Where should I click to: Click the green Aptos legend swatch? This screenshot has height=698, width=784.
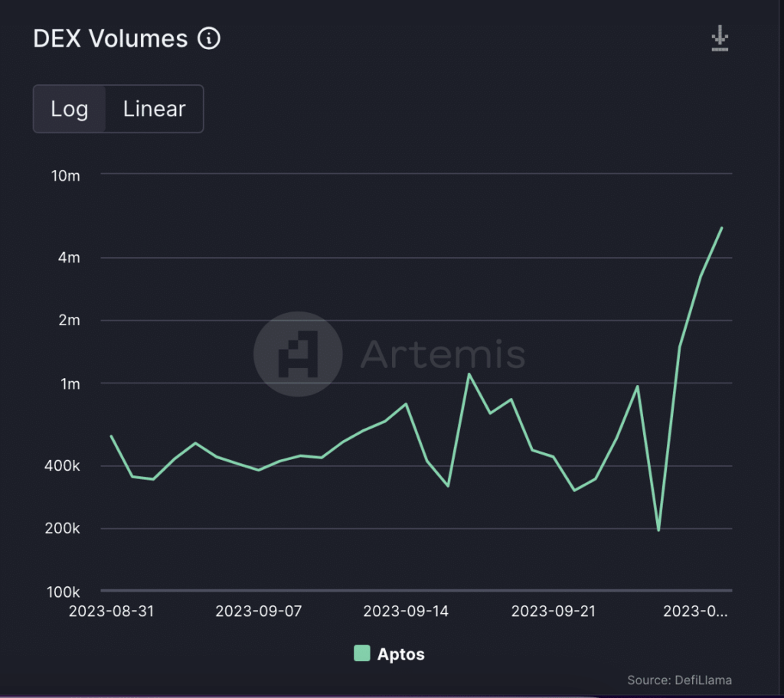pyautogui.click(x=361, y=654)
